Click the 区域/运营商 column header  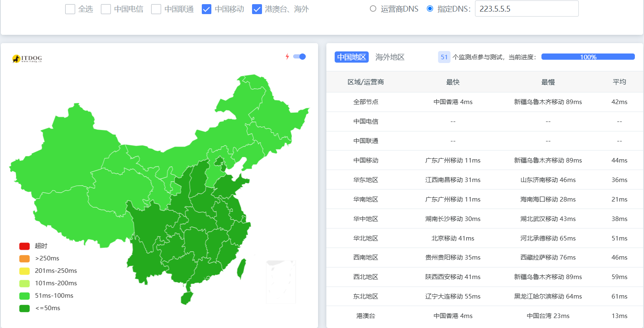point(366,82)
